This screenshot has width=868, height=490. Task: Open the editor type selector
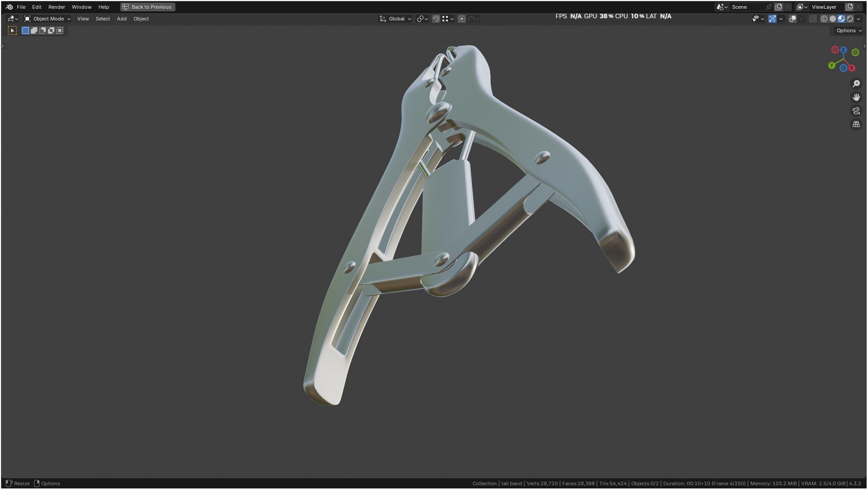(x=12, y=19)
